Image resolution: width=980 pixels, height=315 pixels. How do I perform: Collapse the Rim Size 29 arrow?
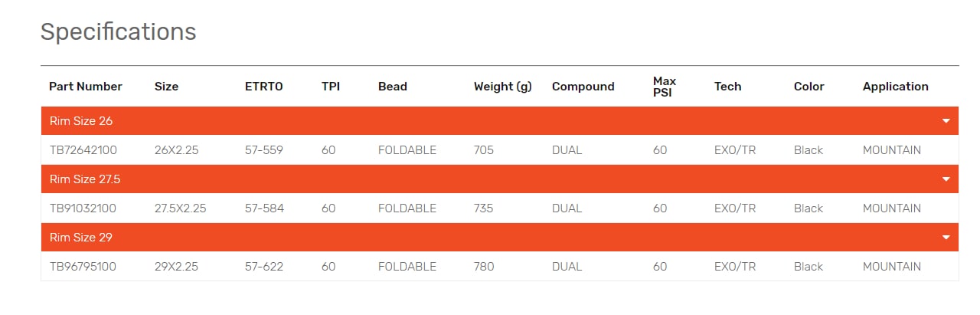coord(946,238)
